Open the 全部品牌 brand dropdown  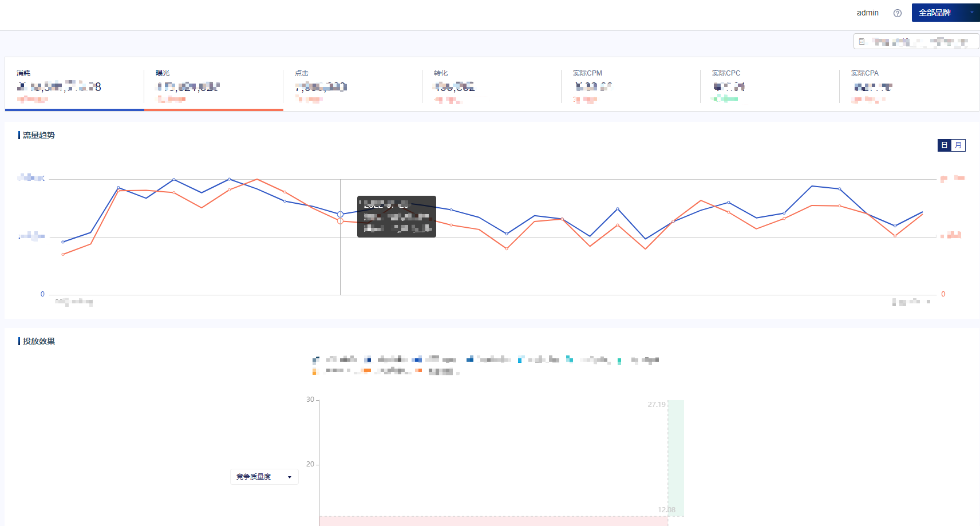[x=945, y=13]
